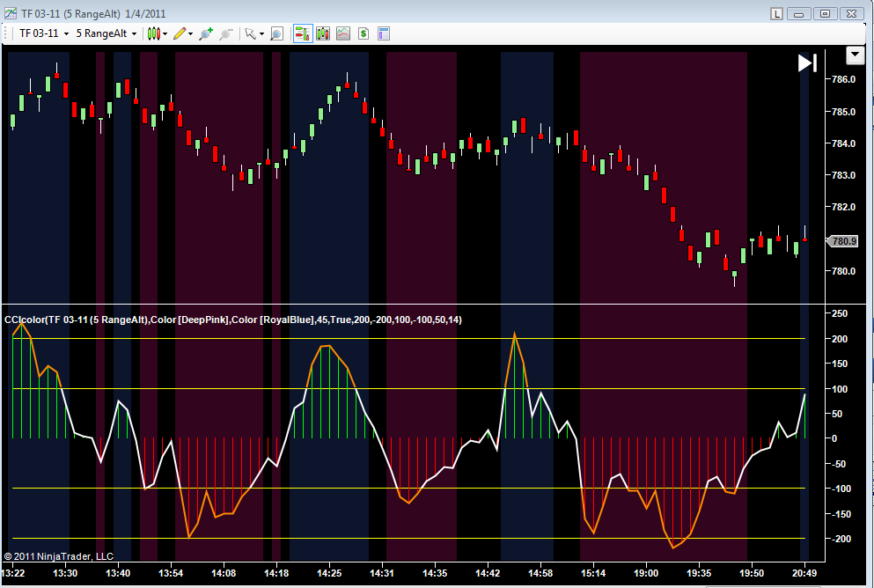Click the copyright 2011 NinjaTrader, LLC text

[x=58, y=556]
